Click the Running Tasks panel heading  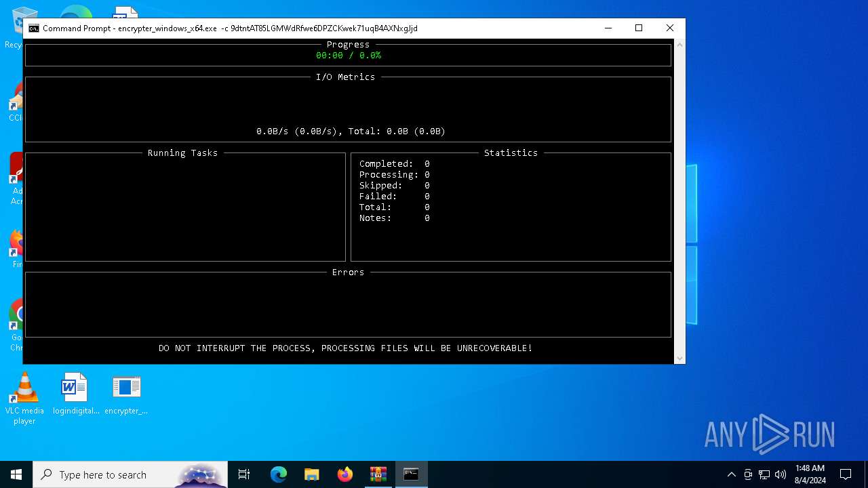point(183,153)
